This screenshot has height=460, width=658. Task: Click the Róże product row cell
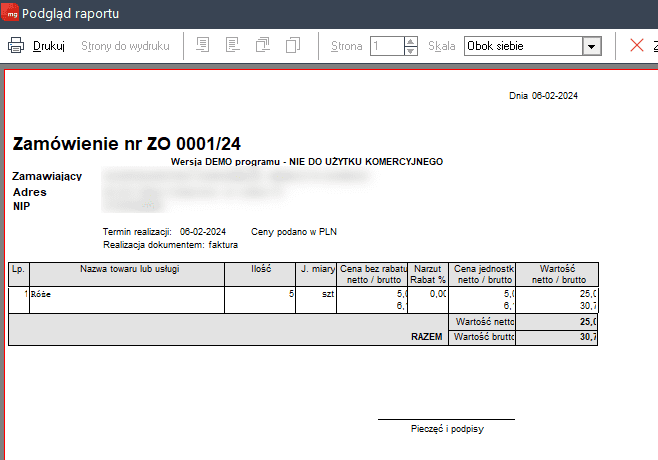pos(126,295)
